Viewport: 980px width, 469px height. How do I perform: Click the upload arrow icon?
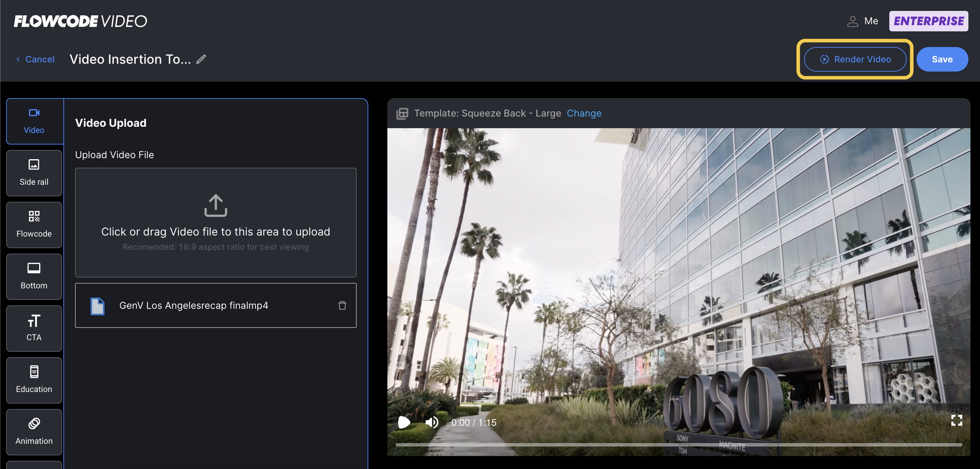216,206
